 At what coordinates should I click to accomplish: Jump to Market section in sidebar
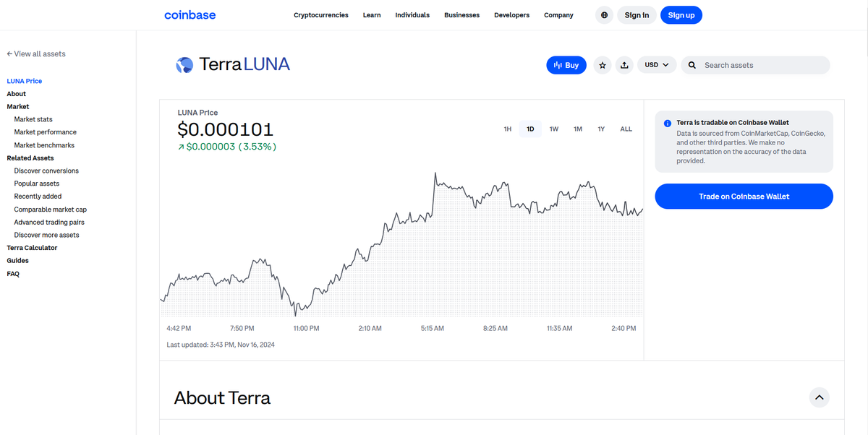[18, 107]
